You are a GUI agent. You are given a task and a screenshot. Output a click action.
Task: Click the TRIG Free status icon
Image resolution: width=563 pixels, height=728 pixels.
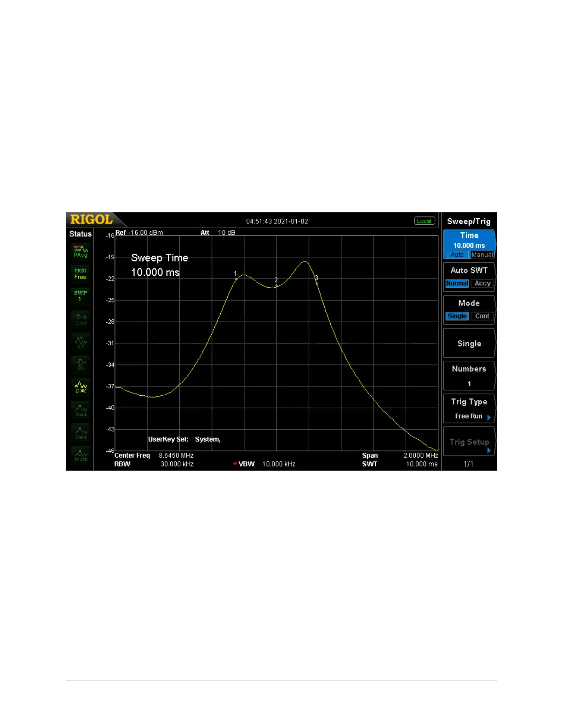(80, 273)
